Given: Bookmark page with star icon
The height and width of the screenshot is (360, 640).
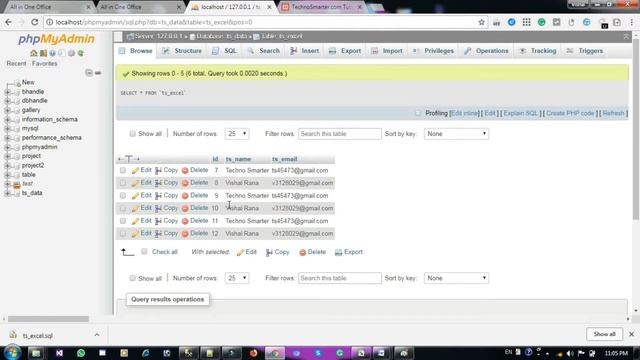Looking at the screenshot, I should tap(482, 22).
